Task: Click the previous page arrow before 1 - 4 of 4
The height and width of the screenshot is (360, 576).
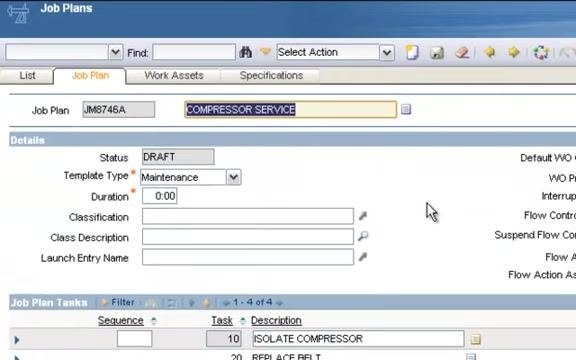Action: [226, 303]
